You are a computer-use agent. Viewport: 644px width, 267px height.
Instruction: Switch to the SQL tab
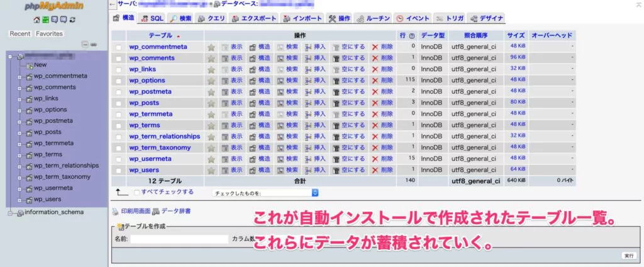pyautogui.click(x=152, y=18)
